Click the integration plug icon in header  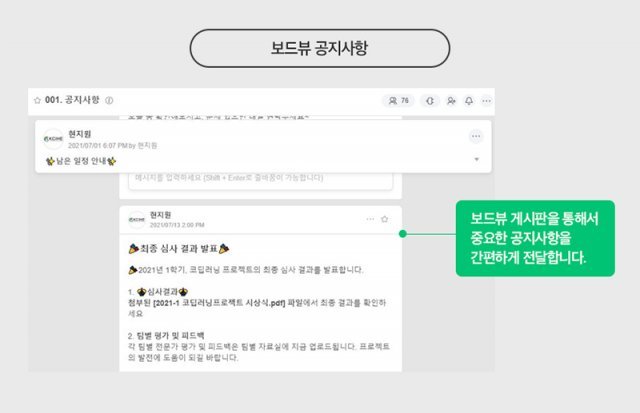(429, 100)
